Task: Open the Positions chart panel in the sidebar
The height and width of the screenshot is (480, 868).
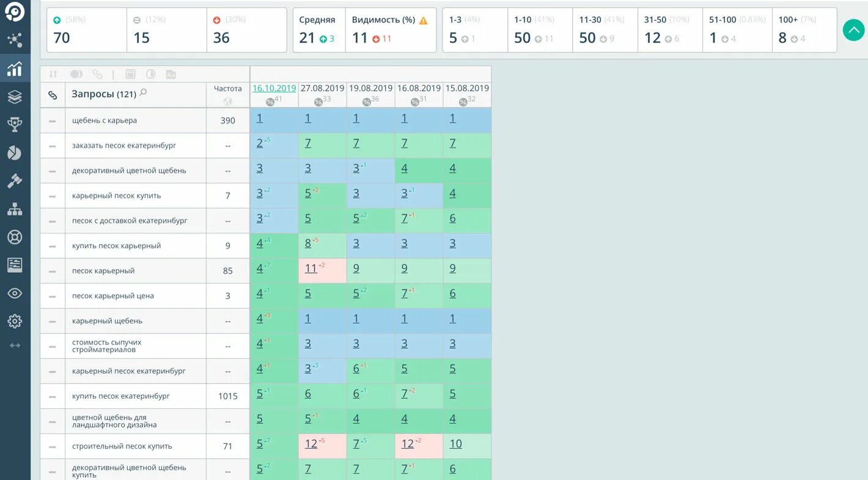Action: 15,69
